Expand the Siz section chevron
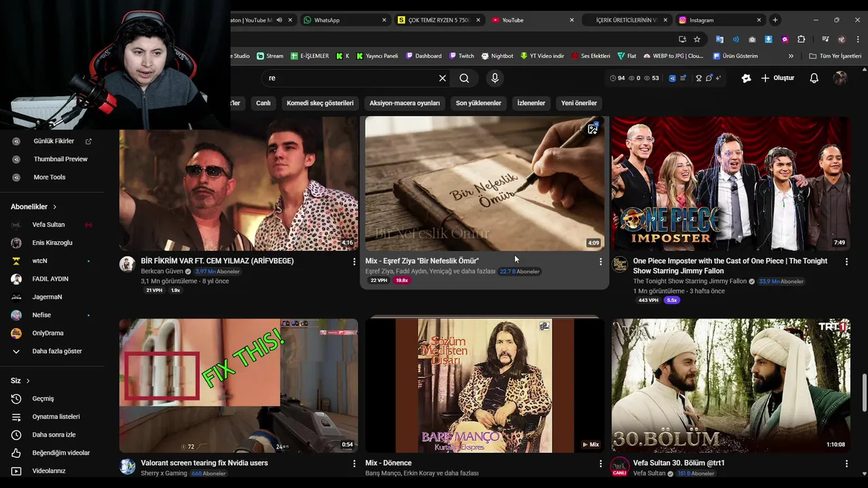The image size is (868, 488). (28, 381)
